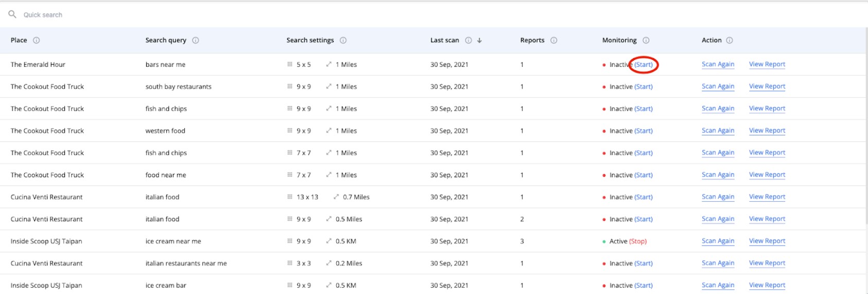
Task: Toggle sort order with Last scan arrow
Action: point(479,40)
